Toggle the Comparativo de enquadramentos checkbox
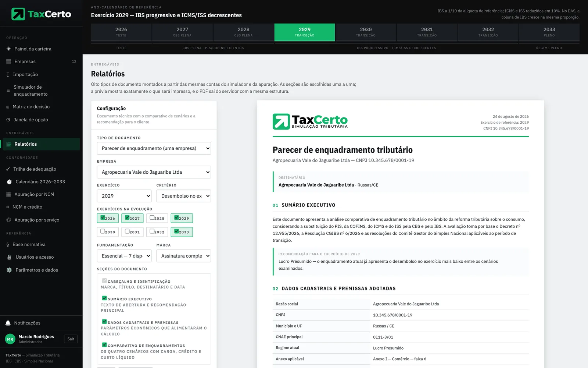Screen dimensions: 588x368 tap(104, 345)
